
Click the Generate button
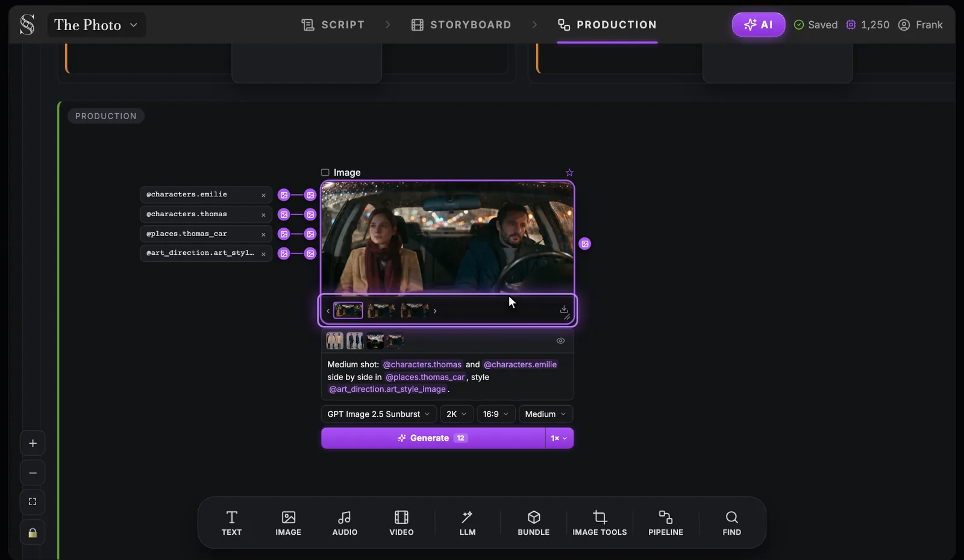coord(433,438)
